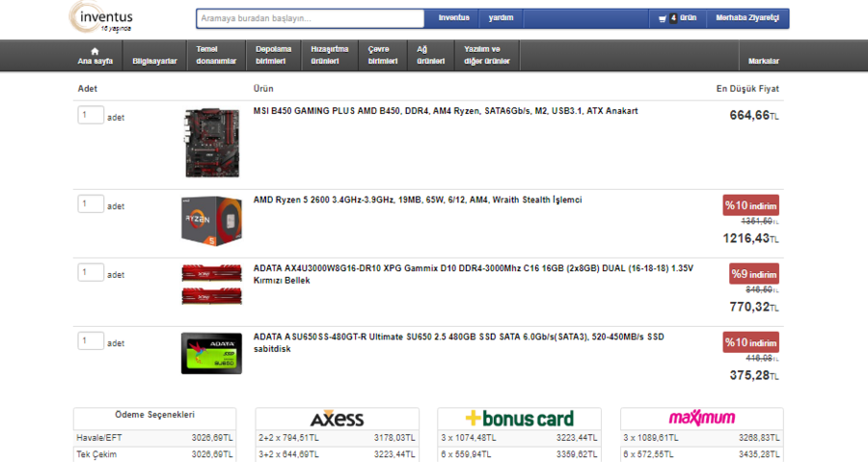This screenshot has width=868, height=462.
Task: Select Havale/EFT payment row
Action: click(x=154, y=438)
